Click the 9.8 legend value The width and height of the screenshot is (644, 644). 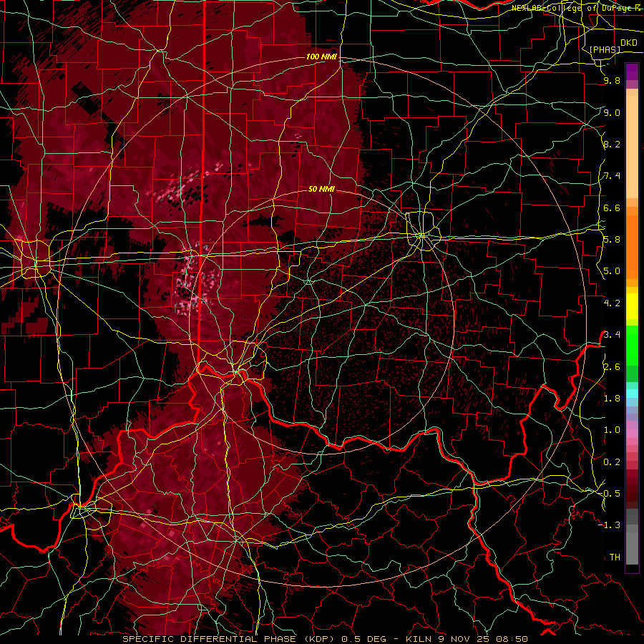pos(612,81)
